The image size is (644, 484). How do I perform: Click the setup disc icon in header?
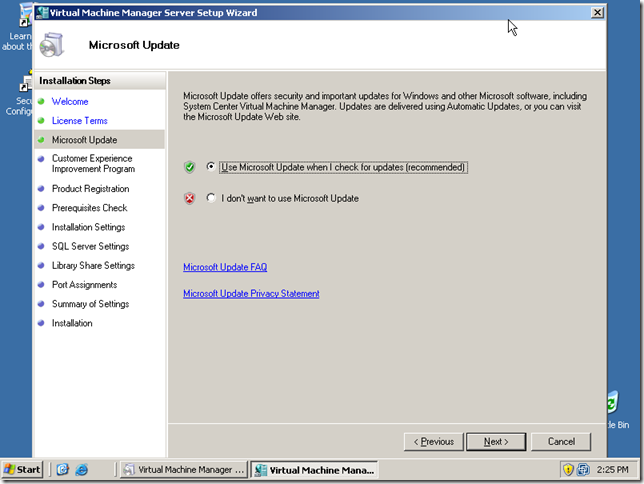(x=52, y=44)
